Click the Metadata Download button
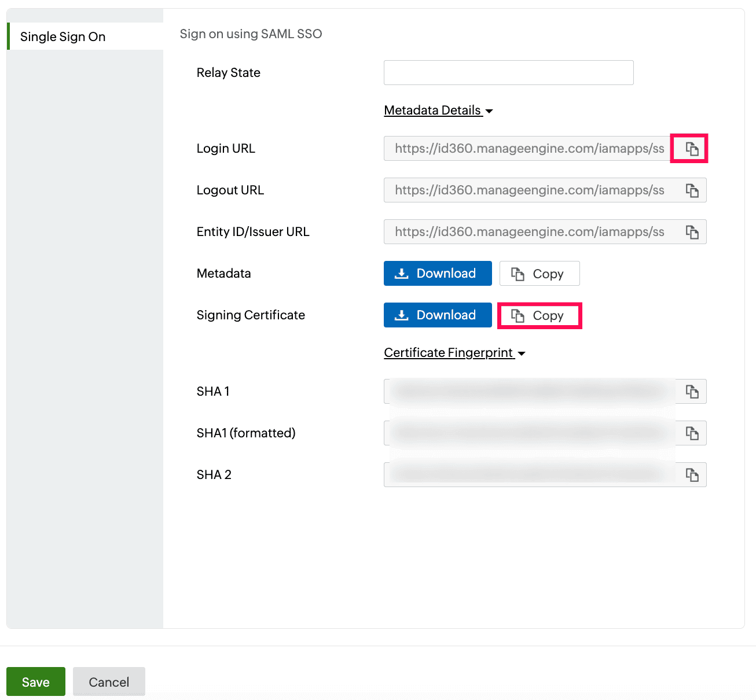 [438, 273]
